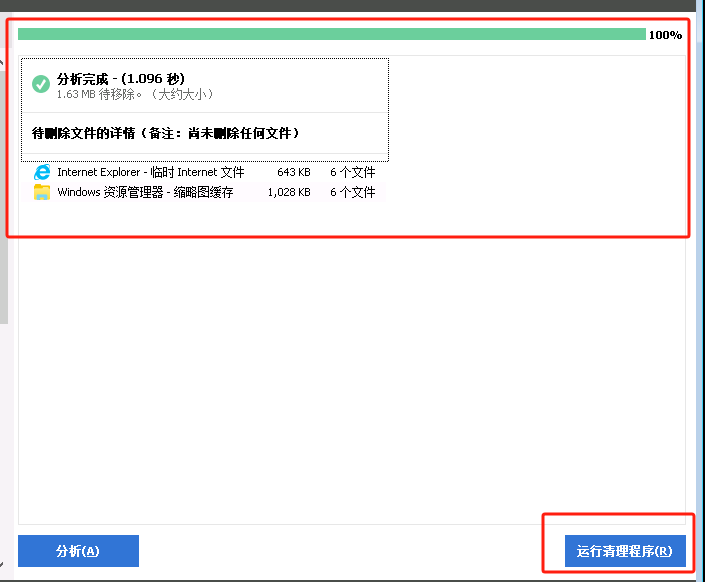
Task: Click 6 个文件 count in Windows 资源管理器 row
Action: click(352, 192)
